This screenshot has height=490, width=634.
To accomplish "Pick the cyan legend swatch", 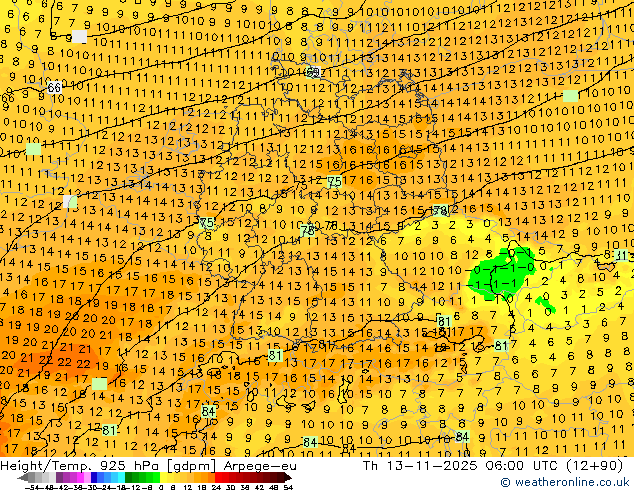I will point(121,478).
